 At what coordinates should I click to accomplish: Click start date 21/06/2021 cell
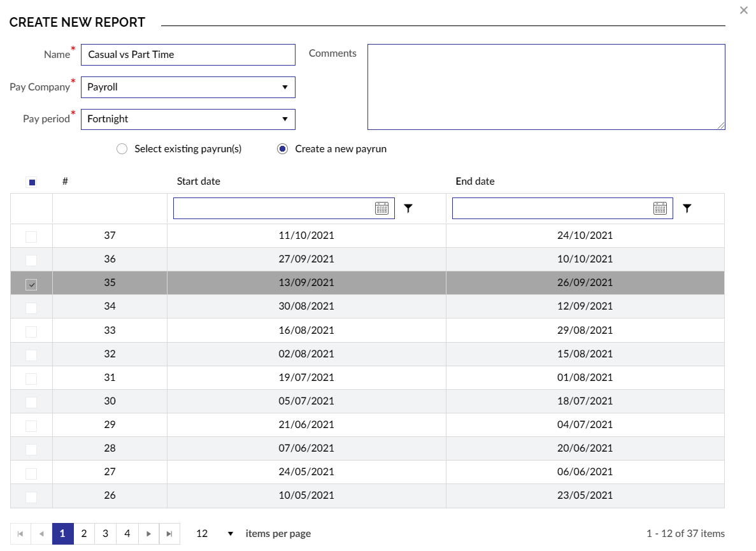[306, 425]
